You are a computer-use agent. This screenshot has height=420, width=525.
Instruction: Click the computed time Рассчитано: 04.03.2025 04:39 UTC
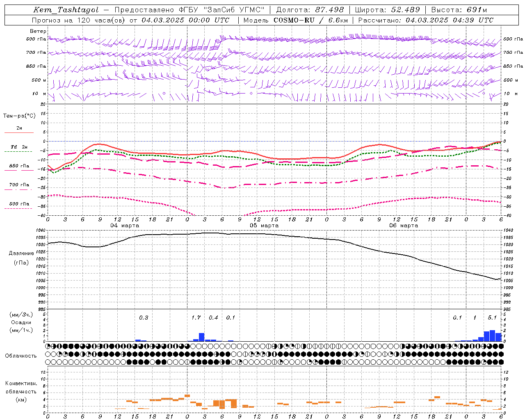point(426,20)
